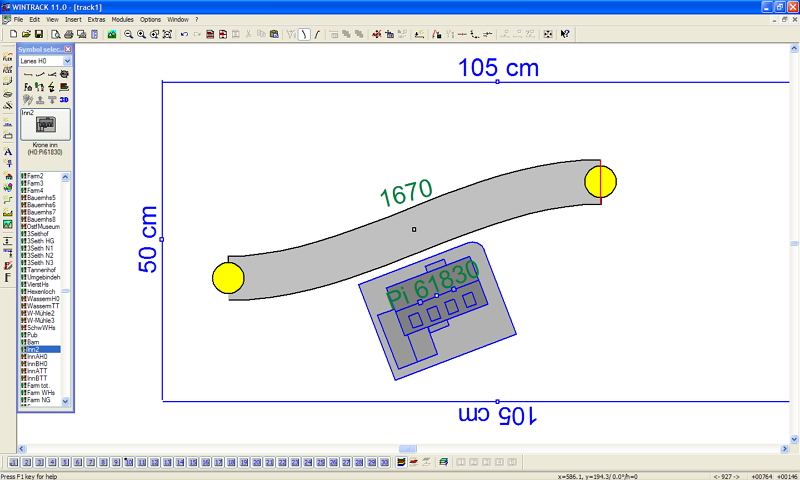
Task: Click the red slanted line tool icon
Action: (317, 34)
